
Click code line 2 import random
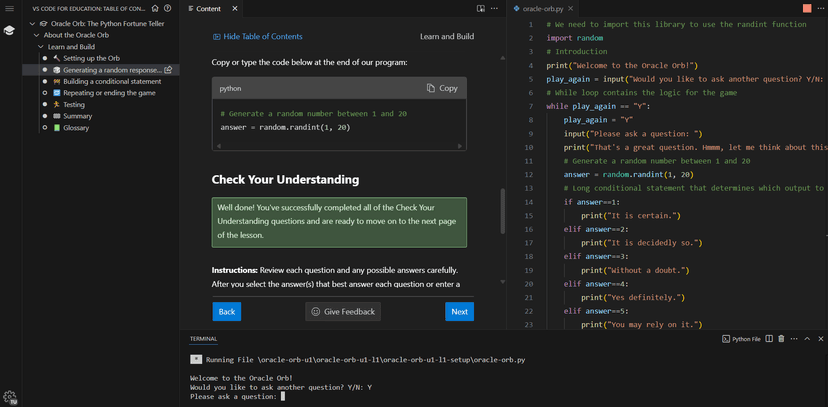(575, 38)
